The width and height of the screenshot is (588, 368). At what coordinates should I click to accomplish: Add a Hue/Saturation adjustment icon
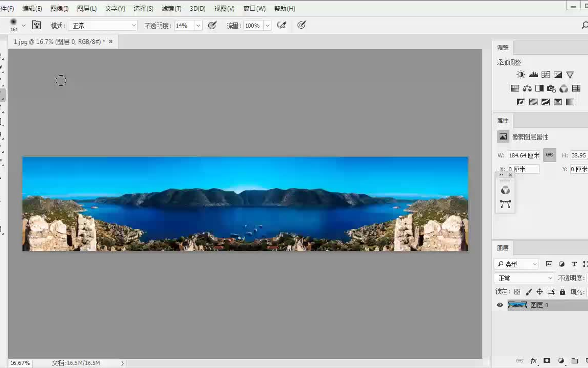514,88
